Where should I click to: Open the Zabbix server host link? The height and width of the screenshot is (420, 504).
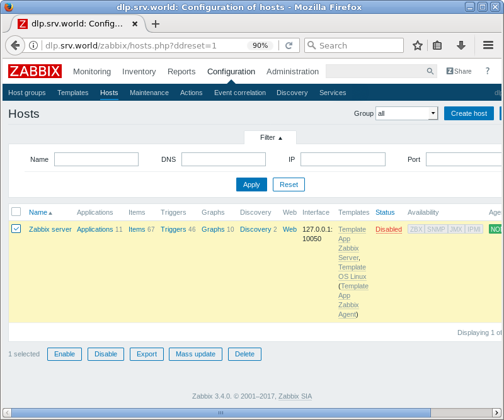coord(50,229)
